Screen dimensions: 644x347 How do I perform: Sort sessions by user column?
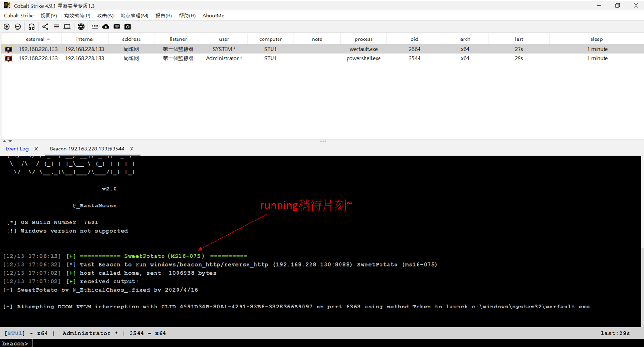point(224,39)
